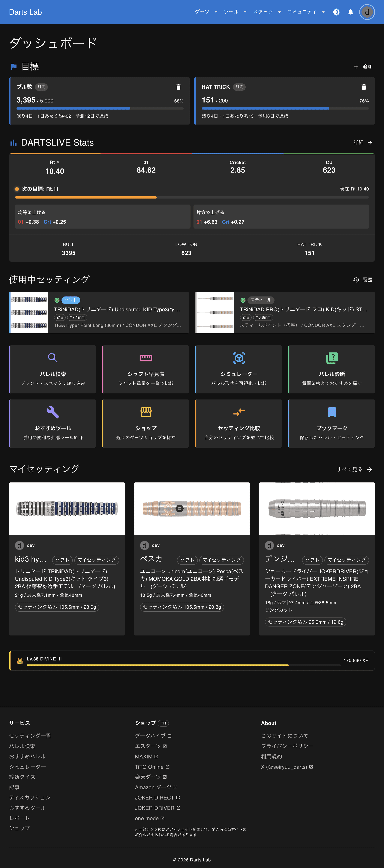Screen dimensions: 384x868
Task: Click the 追加 button to add a goal
Action: [x=363, y=66]
